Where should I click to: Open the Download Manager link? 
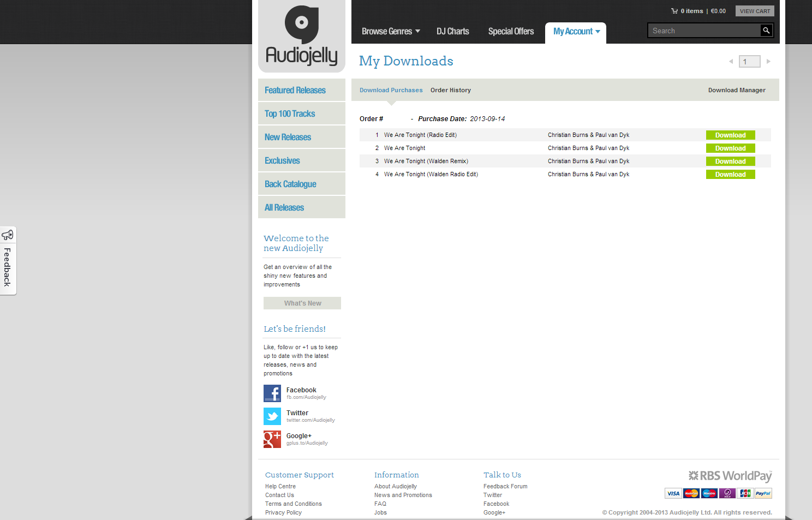pyautogui.click(x=736, y=91)
